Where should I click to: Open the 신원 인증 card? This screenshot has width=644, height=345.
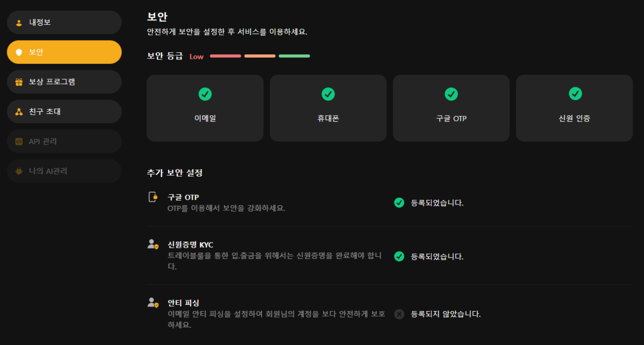[x=574, y=108]
